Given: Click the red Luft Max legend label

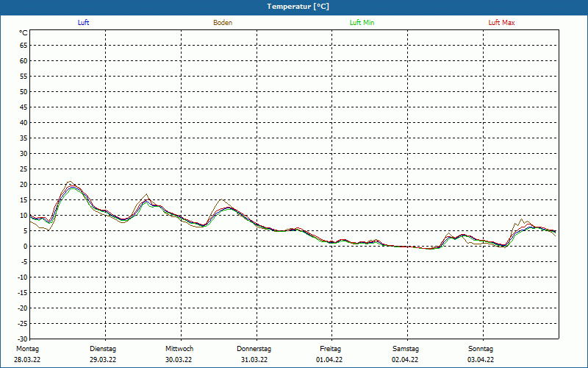Looking at the screenshot, I should [501, 23].
